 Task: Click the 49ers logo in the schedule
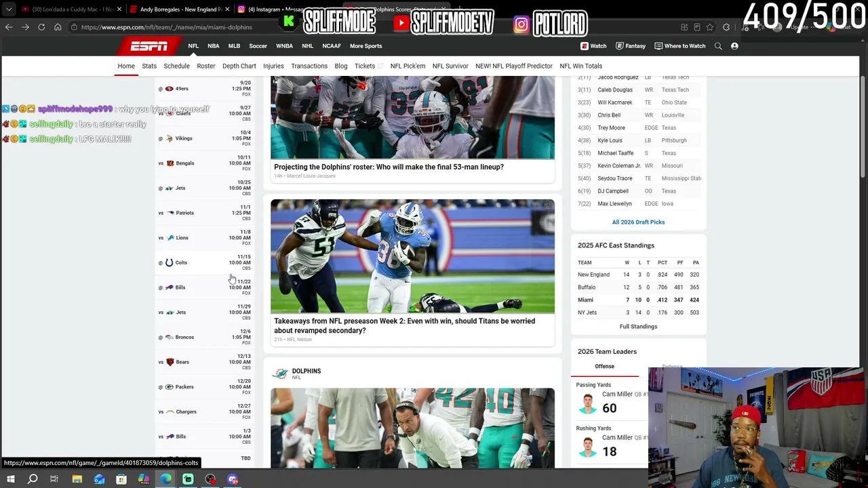click(170, 89)
